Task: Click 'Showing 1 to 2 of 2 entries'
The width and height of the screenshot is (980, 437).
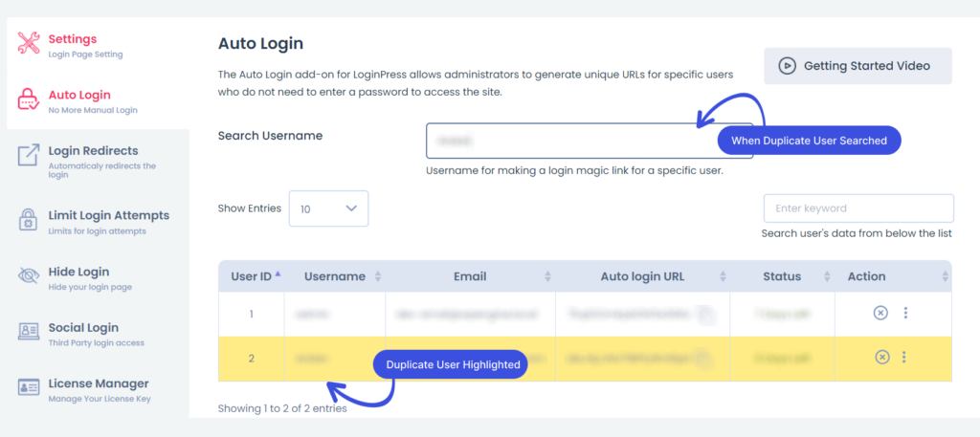Action: (282, 409)
